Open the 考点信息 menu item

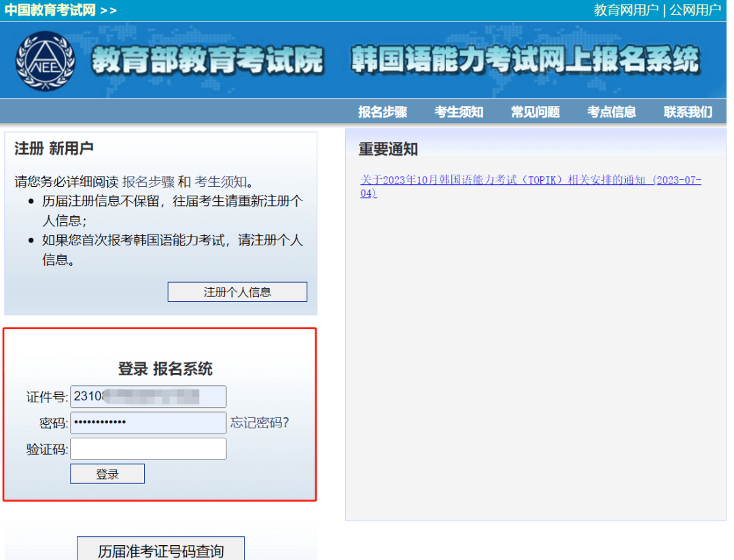pyautogui.click(x=612, y=112)
